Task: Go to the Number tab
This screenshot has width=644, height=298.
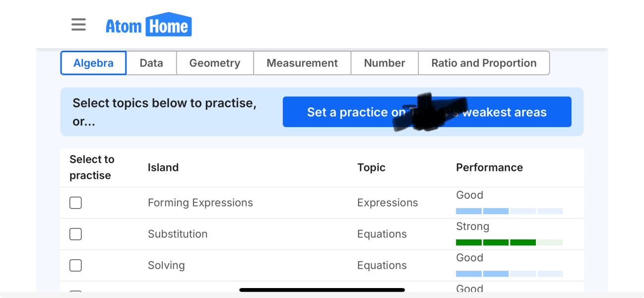Action: click(x=385, y=63)
